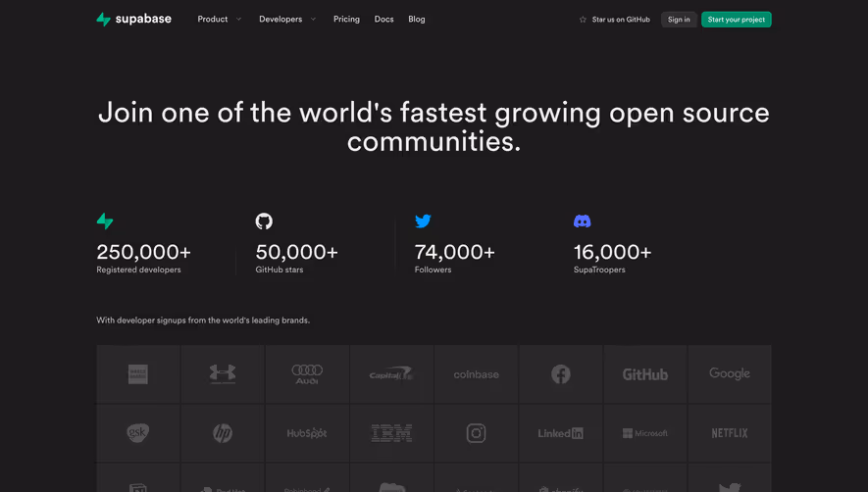Select the Coinbase logo tile

(x=476, y=374)
